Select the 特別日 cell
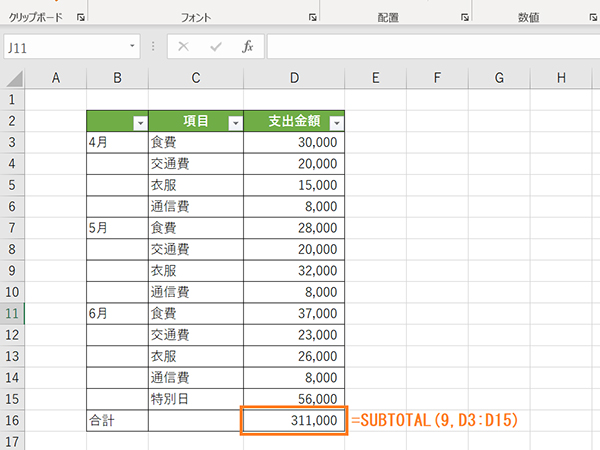 (x=196, y=399)
